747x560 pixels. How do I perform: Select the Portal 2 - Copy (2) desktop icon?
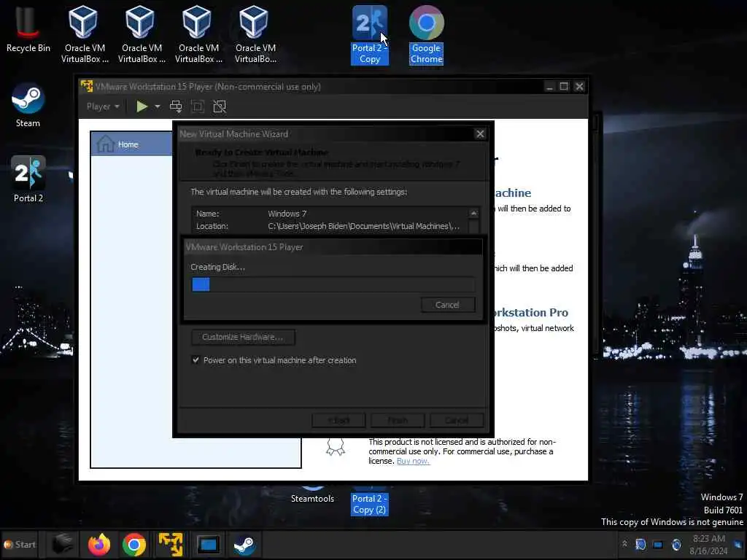(x=369, y=504)
